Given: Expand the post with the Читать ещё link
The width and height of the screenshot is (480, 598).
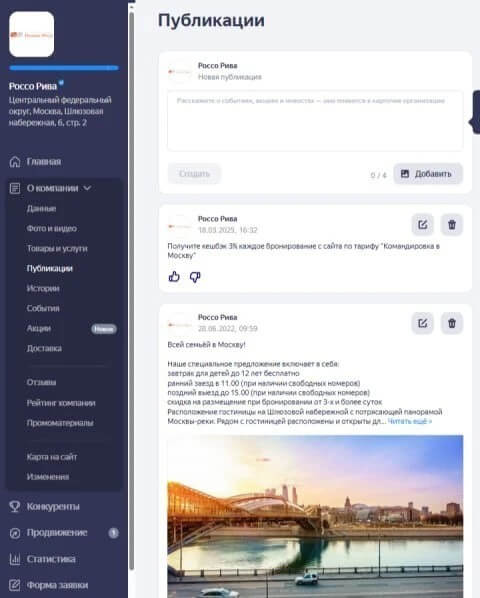Looking at the screenshot, I should coord(410,421).
